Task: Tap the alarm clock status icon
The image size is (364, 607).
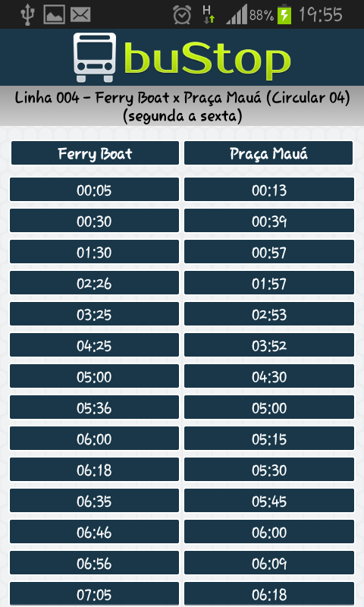Action: 182,14
